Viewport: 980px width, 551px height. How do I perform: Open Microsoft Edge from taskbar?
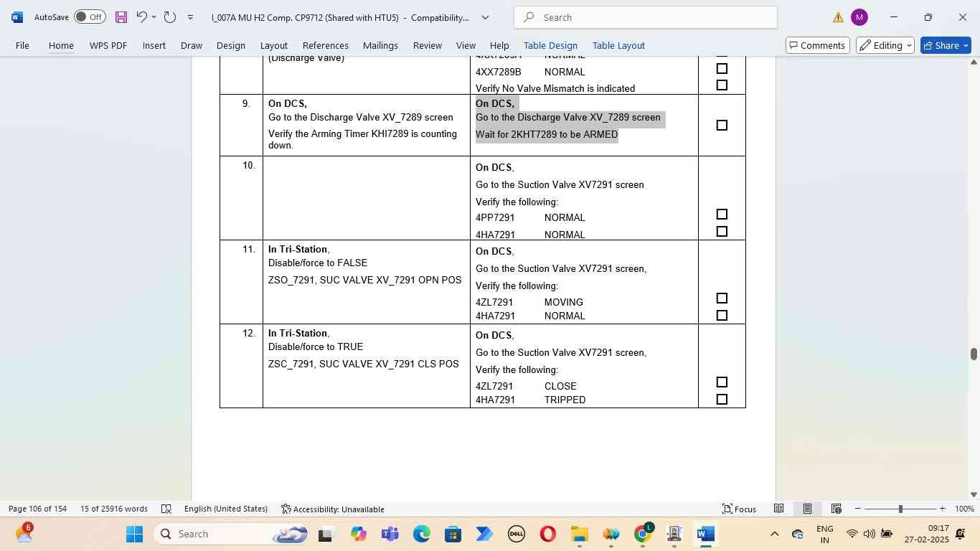[421, 534]
